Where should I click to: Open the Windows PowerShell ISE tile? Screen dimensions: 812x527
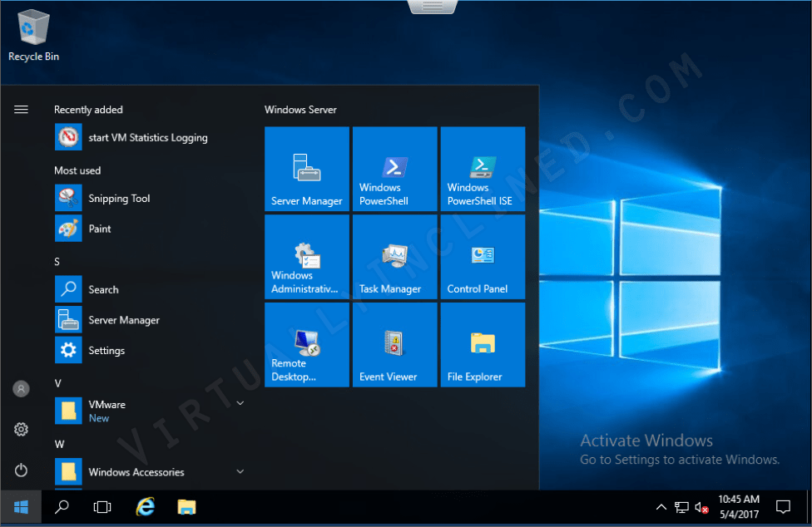483,169
